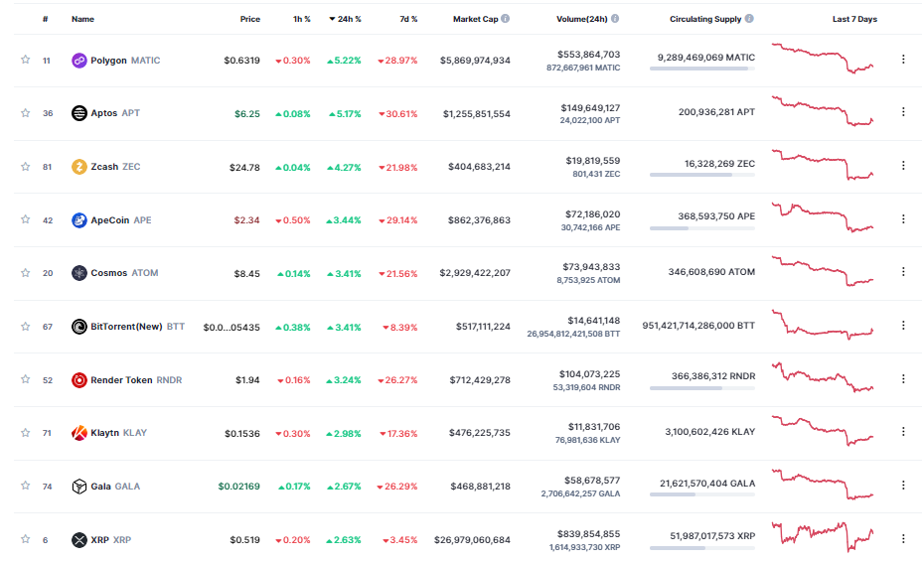Sort by 1h % column header
Screen dimensions: 924x562
point(302,19)
